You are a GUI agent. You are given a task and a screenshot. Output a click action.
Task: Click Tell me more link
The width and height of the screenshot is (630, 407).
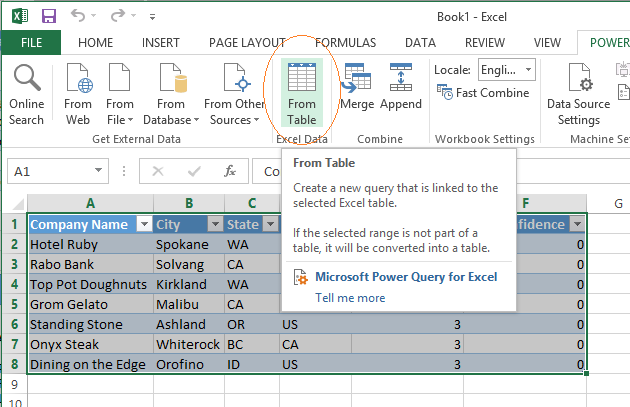(350, 298)
